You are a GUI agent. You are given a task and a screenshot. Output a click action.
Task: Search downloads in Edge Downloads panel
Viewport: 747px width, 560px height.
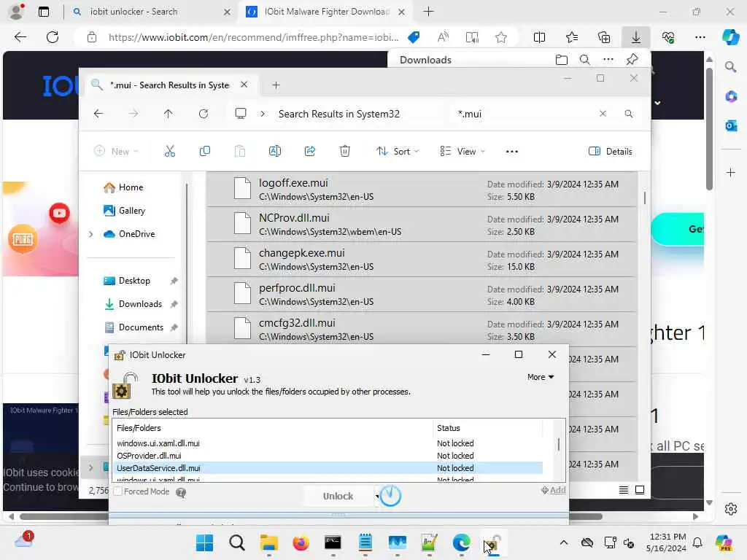coord(585,60)
